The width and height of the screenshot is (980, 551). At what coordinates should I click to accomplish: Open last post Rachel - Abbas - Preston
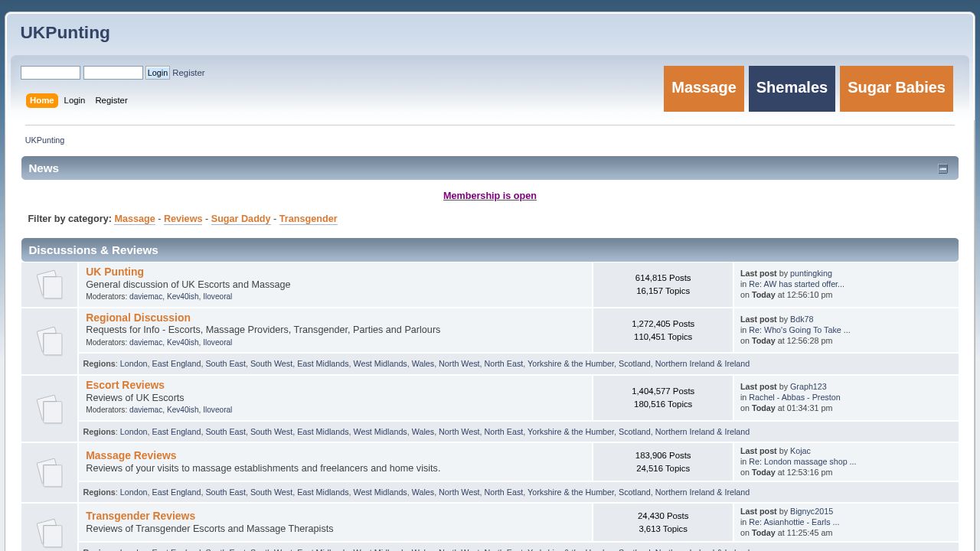pyautogui.click(x=795, y=397)
